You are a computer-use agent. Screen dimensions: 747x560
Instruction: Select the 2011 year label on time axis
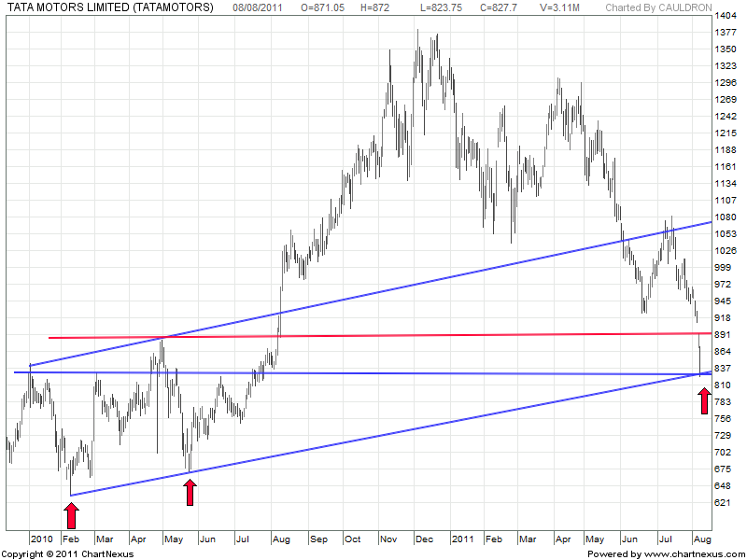pos(463,539)
